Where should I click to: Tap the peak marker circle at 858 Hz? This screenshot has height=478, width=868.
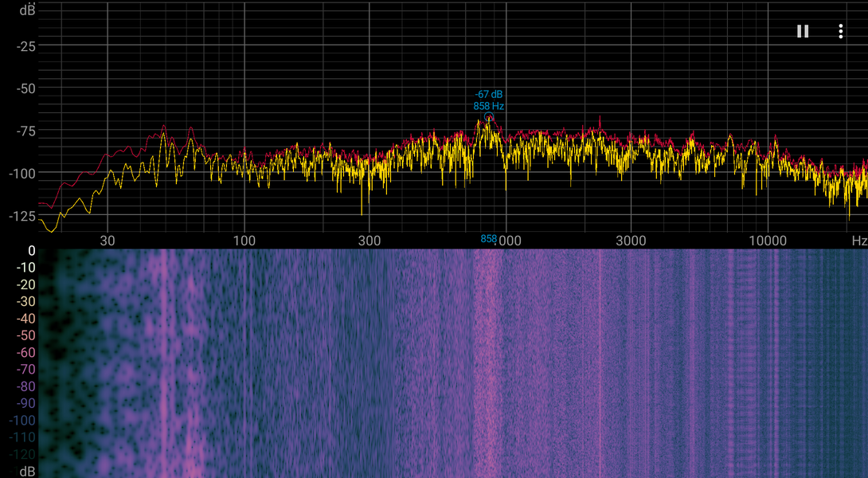(489, 117)
